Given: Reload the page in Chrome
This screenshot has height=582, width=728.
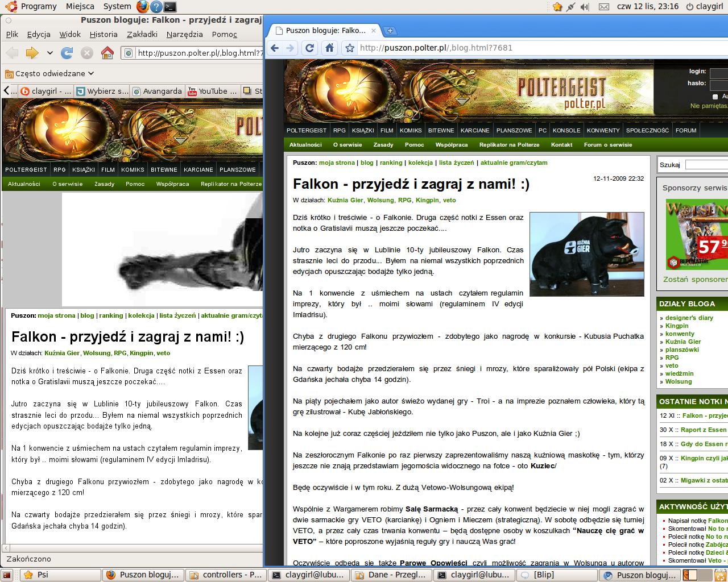Looking at the screenshot, I should point(310,48).
